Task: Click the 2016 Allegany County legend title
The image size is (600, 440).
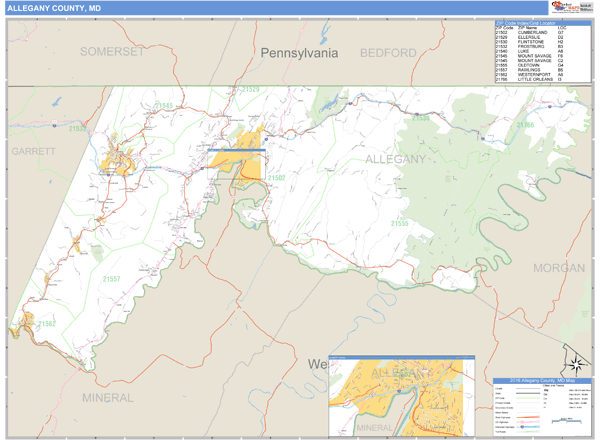Action: [542, 382]
